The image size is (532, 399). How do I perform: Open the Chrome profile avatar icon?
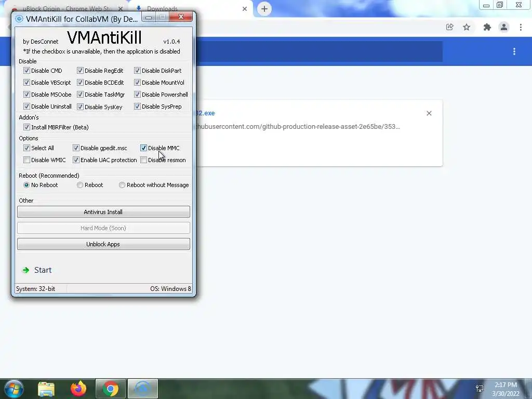click(x=504, y=27)
